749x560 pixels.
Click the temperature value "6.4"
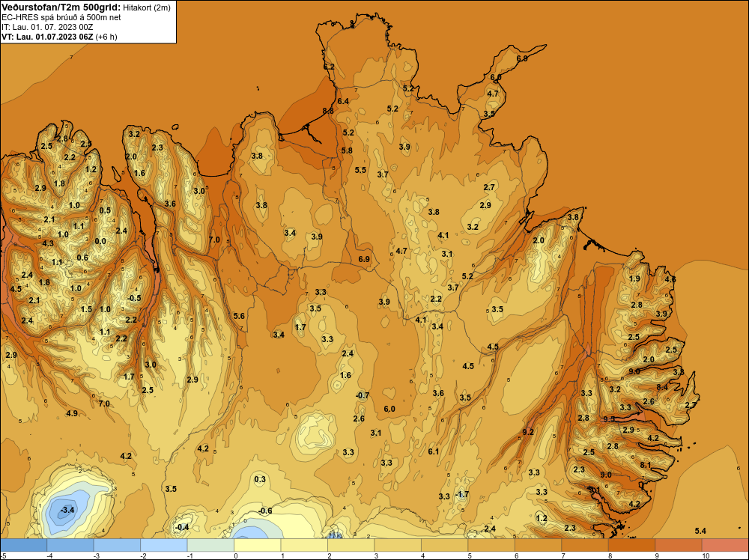pos(343,101)
